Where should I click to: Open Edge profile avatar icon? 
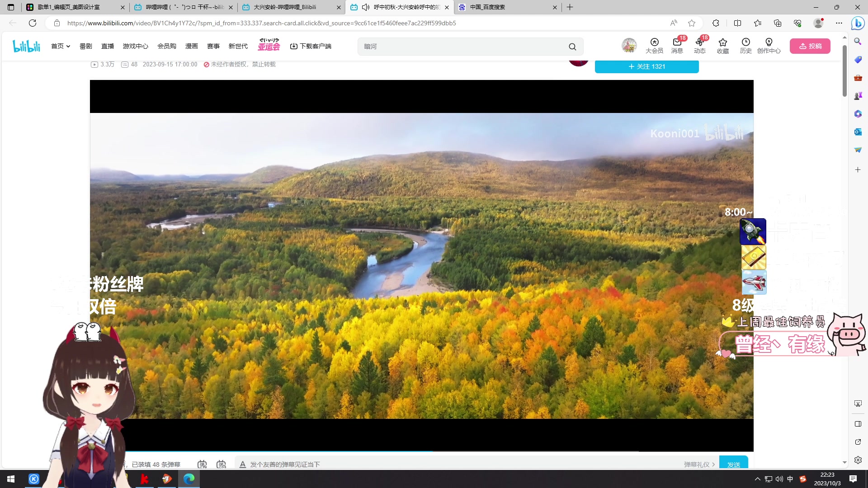coord(818,23)
